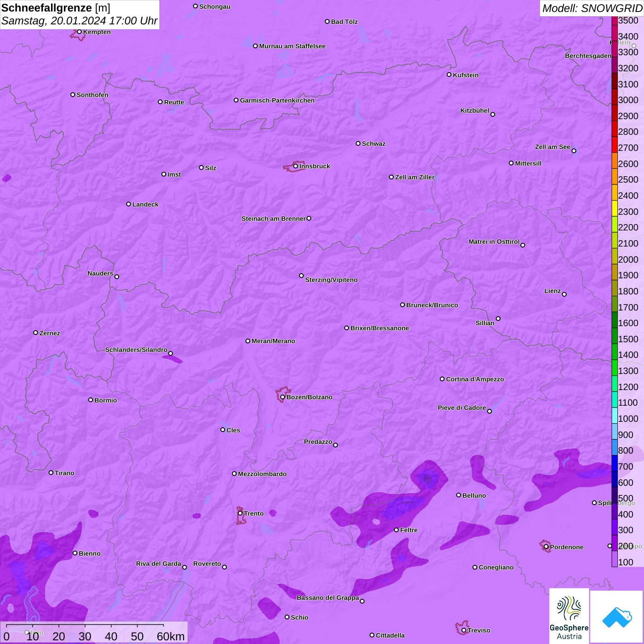Viewport: 644px width, 644px height.
Task: Click the Trento city marker
Action: pyautogui.click(x=240, y=513)
